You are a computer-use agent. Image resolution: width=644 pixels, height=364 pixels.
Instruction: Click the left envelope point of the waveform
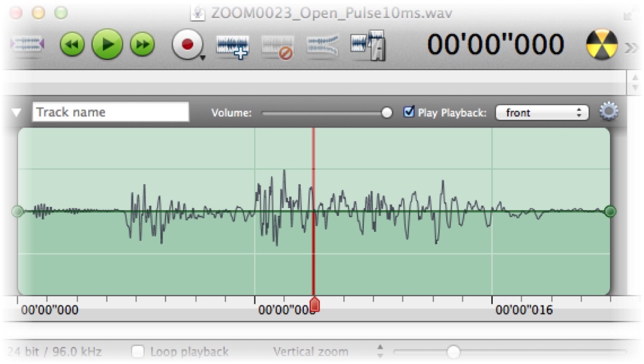point(17,211)
